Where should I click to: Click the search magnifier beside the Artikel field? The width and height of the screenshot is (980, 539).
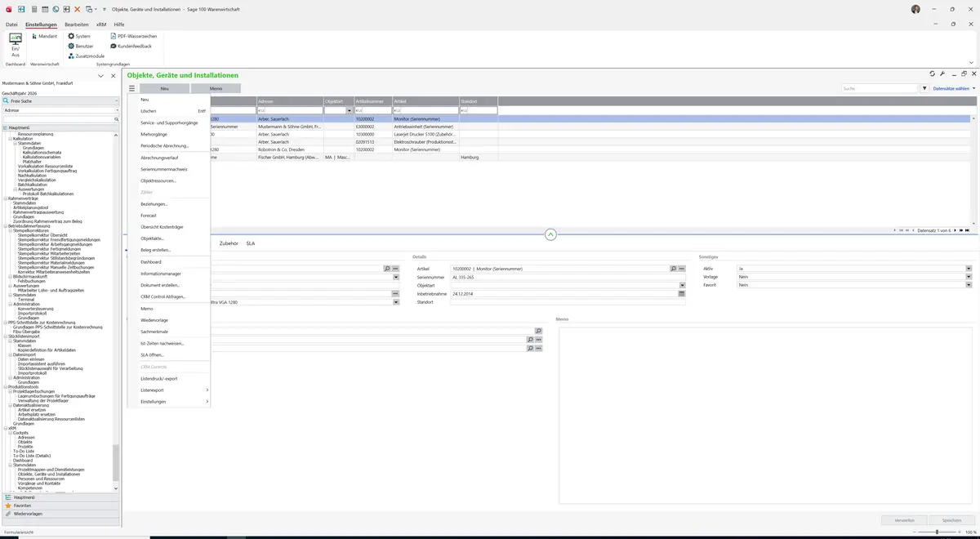click(674, 269)
